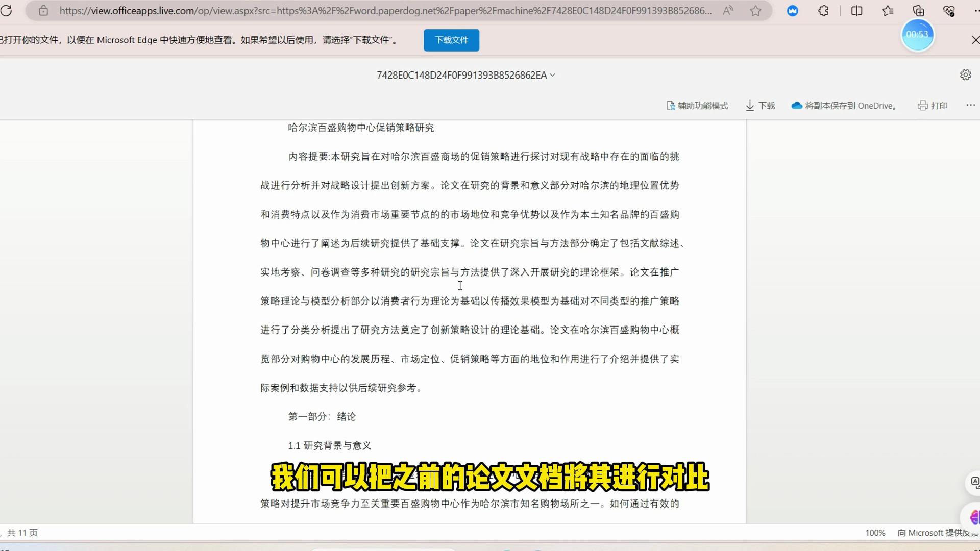
Task: Click the 打印 print button
Action: pos(933,106)
